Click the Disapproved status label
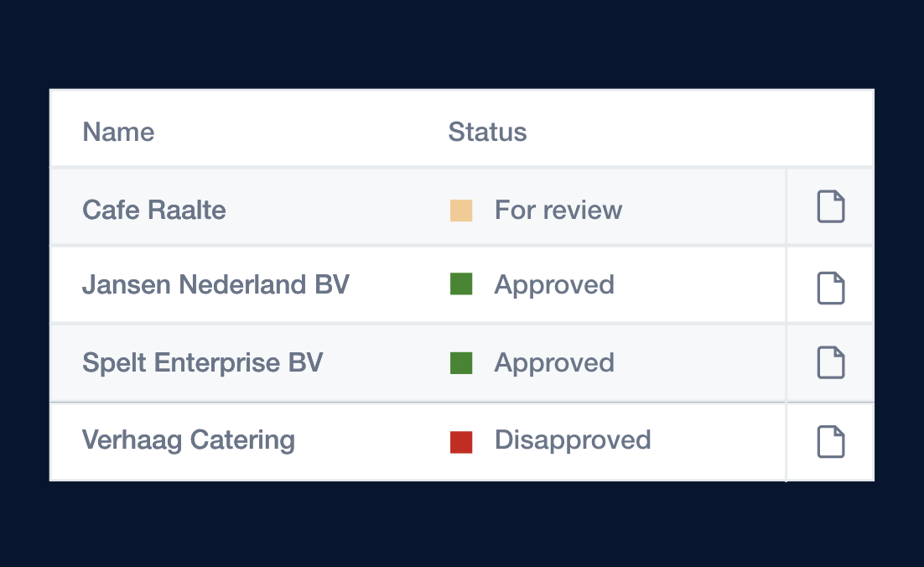This screenshot has width=924, height=567. click(x=573, y=440)
